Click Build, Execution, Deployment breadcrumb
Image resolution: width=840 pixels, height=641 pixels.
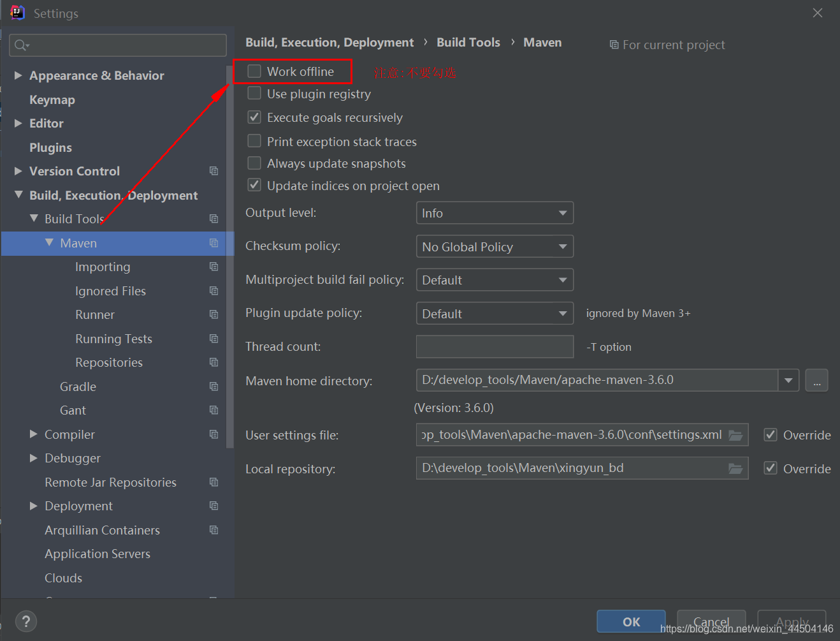coord(329,42)
